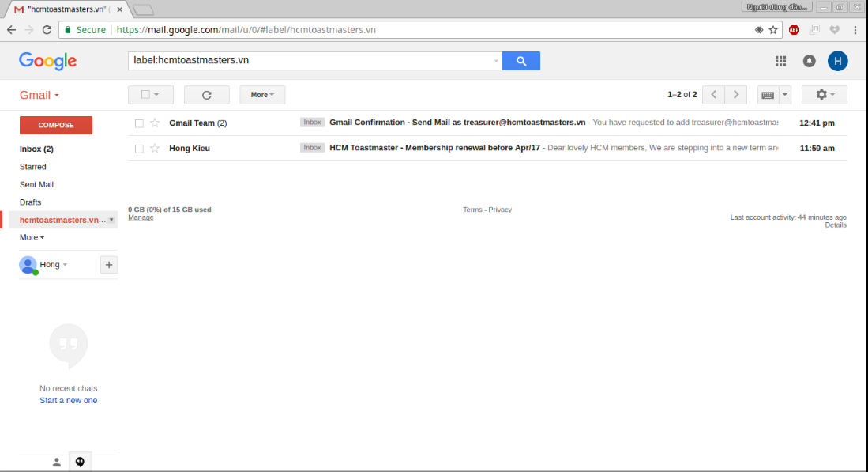
Task: Star the Hong Kieu message
Action: point(155,149)
